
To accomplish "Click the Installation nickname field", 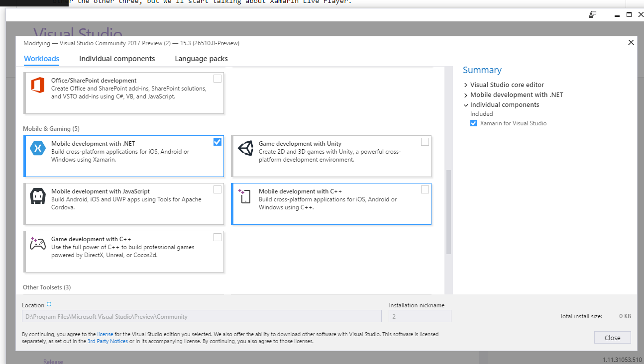I will (420, 316).
